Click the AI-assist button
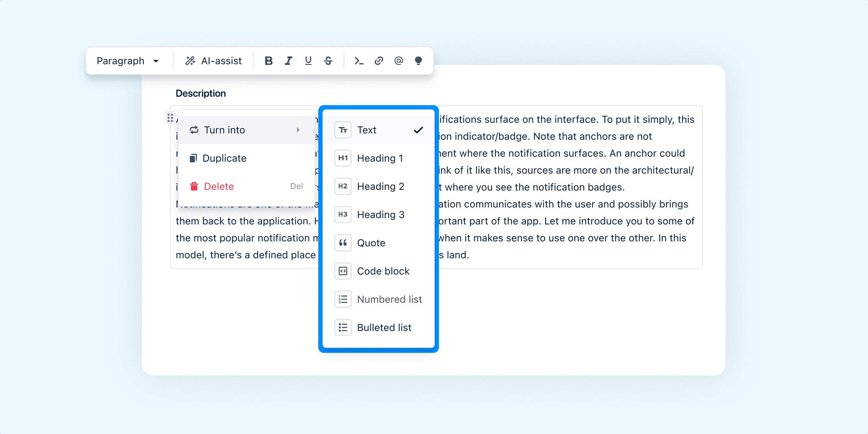This screenshot has width=868, height=434. pos(213,61)
